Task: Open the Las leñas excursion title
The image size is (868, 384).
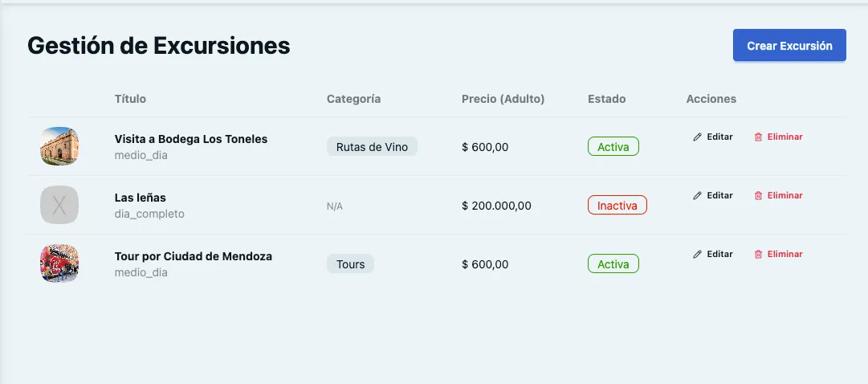Action: tap(140, 198)
